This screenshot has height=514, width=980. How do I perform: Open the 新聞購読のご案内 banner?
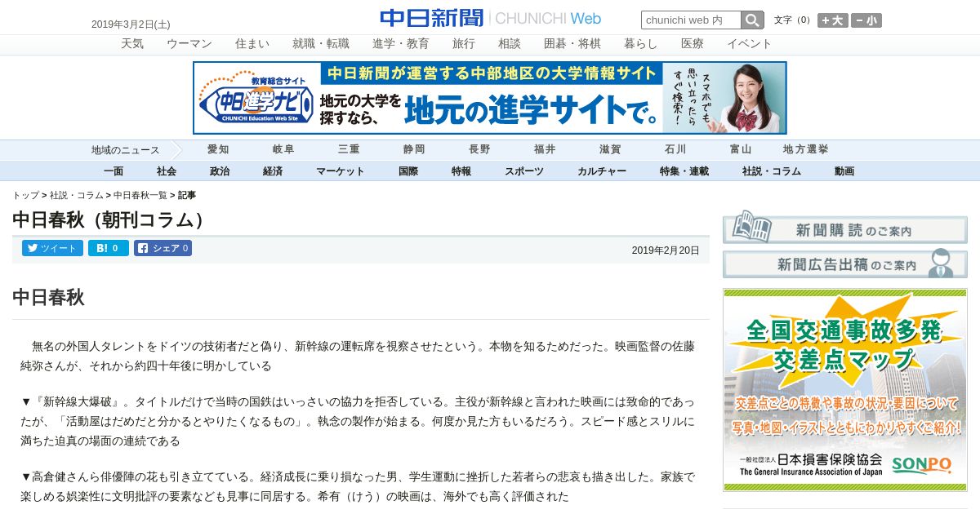[845, 228]
